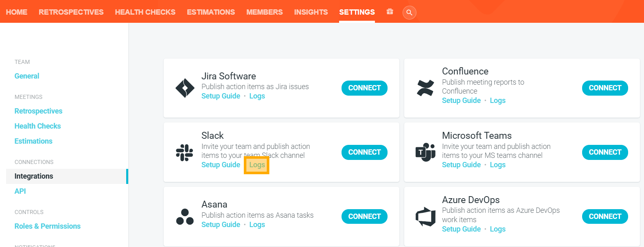Click the Azure DevOps logo icon
Image resolution: width=644 pixels, height=247 pixels.
tap(425, 216)
